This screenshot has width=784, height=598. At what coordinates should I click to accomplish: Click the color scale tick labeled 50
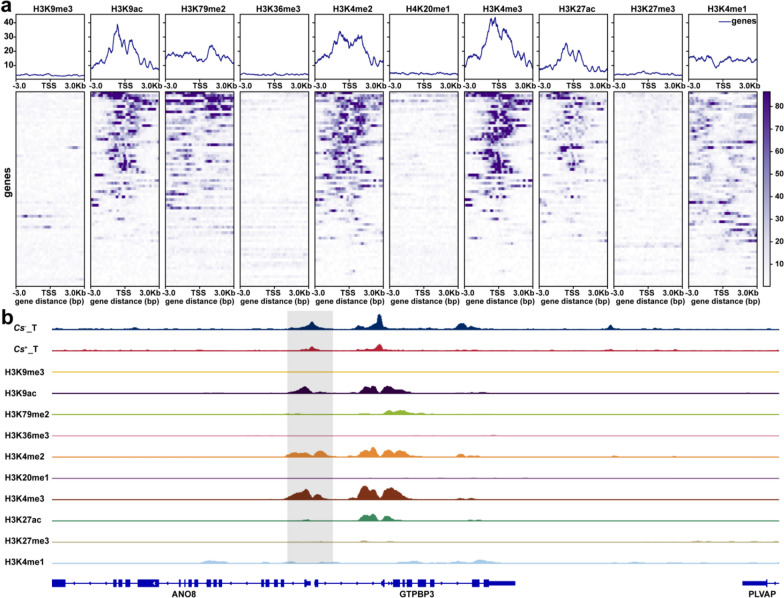[779, 174]
